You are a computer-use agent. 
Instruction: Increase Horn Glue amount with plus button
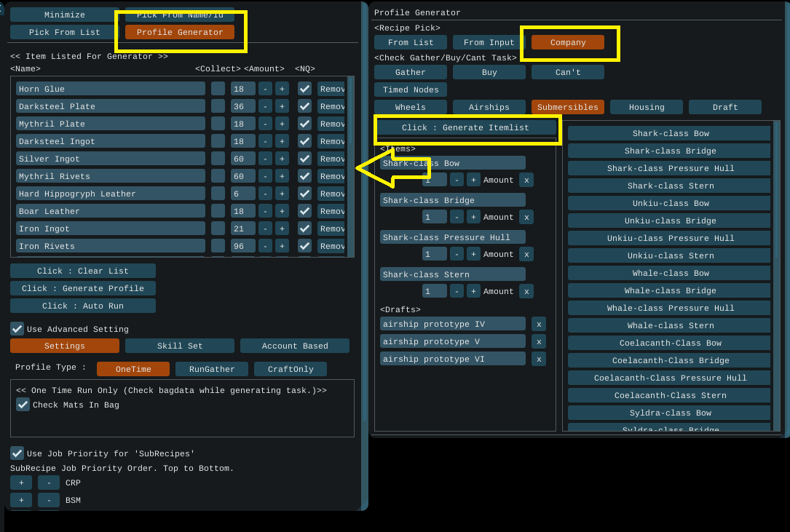pyautogui.click(x=282, y=89)
